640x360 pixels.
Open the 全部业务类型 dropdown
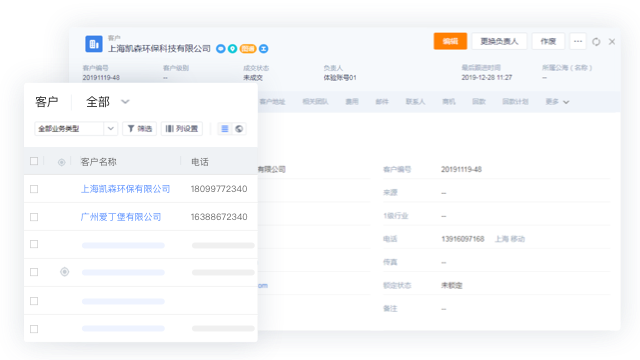76,129
